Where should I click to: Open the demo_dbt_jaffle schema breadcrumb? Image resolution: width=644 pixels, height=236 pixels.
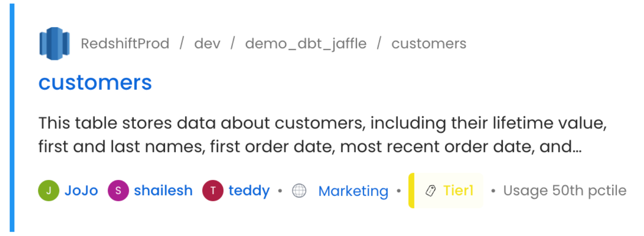coord(306,44)
